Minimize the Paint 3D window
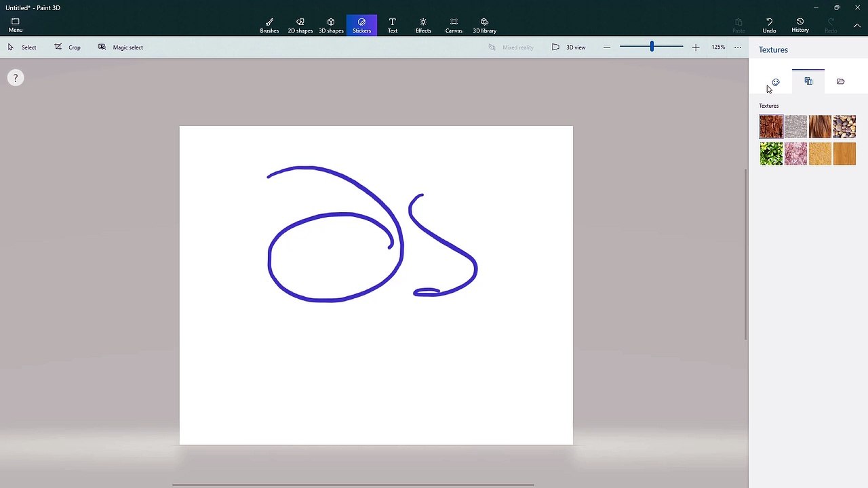868x488 pixels. pyautogui.click(x=816, y=7)
